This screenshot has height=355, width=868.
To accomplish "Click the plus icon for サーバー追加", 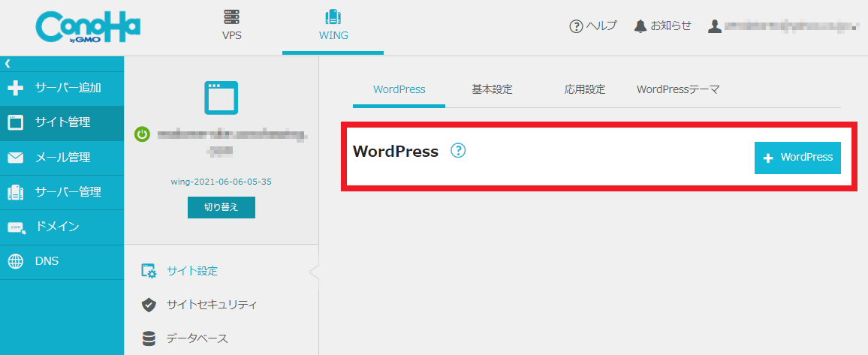I will point(16,89).
